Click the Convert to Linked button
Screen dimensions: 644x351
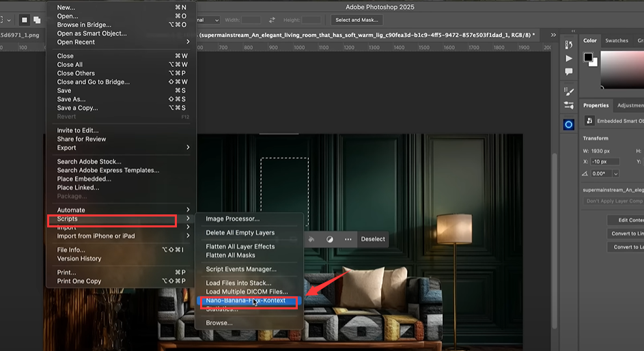pyautogui.click(x=626, y=234)
